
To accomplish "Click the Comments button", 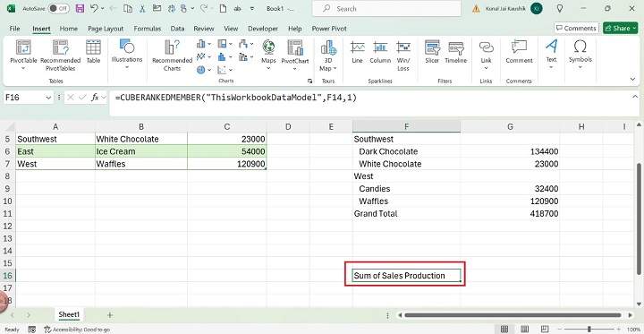I will (x=576, y=28).
